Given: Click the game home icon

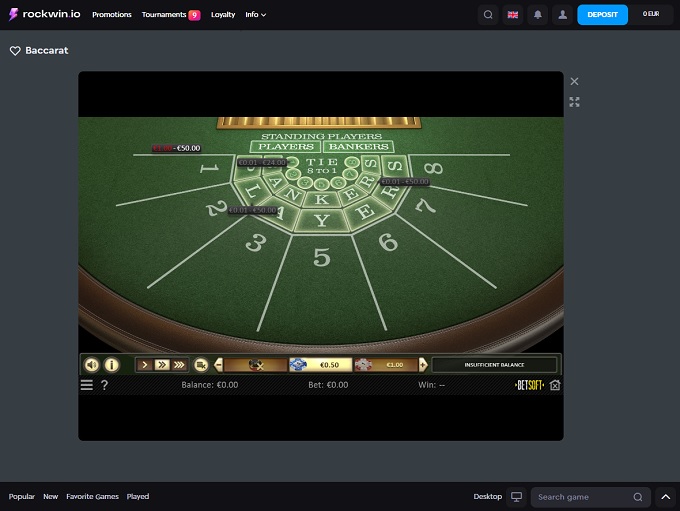Looking at the screenshot, I should pyautogui.click(x=555, y=385).
